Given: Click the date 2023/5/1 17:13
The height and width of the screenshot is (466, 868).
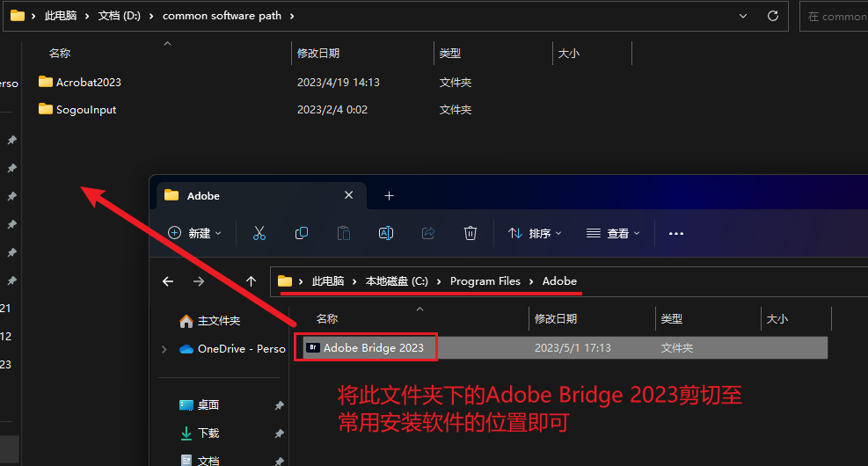Looking at the screenshot, I should 573,347.
